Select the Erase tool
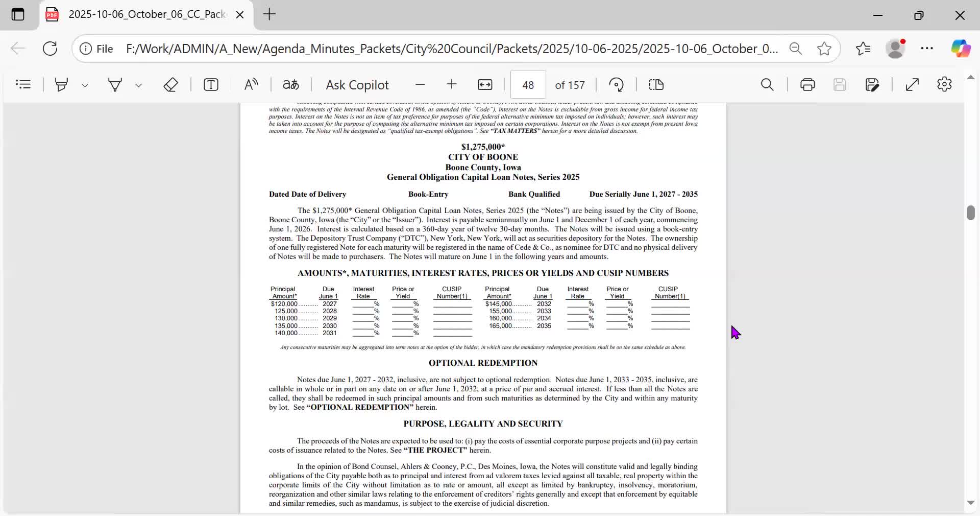The image size is (980, 516). click(170, 84)
